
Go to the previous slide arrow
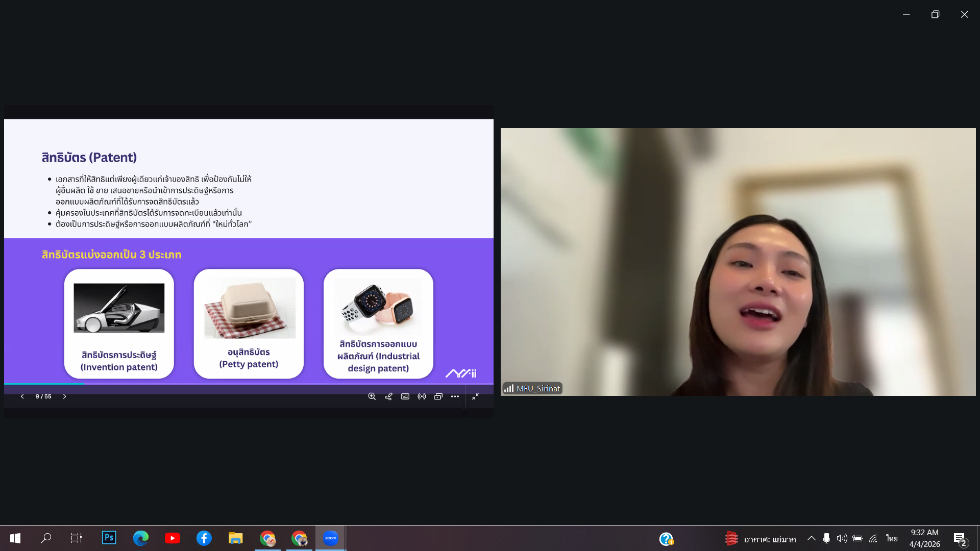(x=22, y=396)
